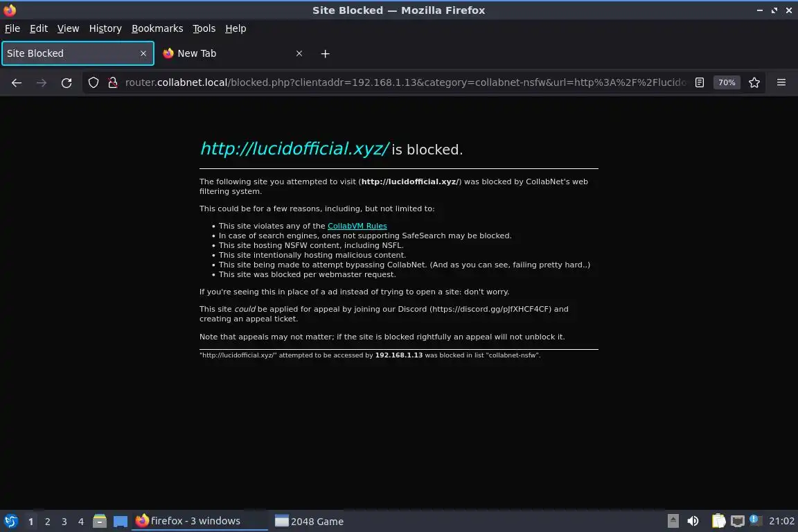Image resolution: width=798 pixels, height=532 pixels.
Task: Open the History menu
Action: pyautogui.click(x=105, y=28)
